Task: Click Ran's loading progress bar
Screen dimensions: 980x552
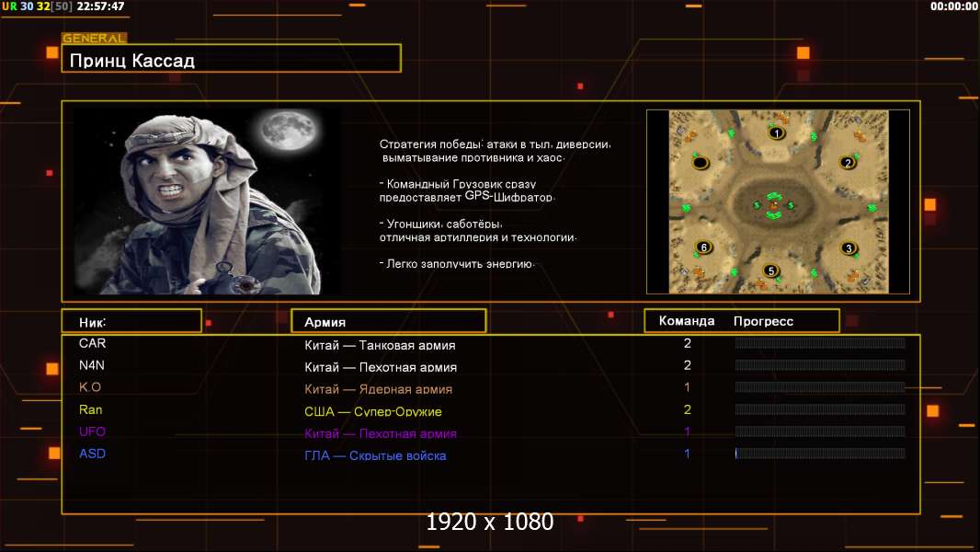Action: (820, 409)
